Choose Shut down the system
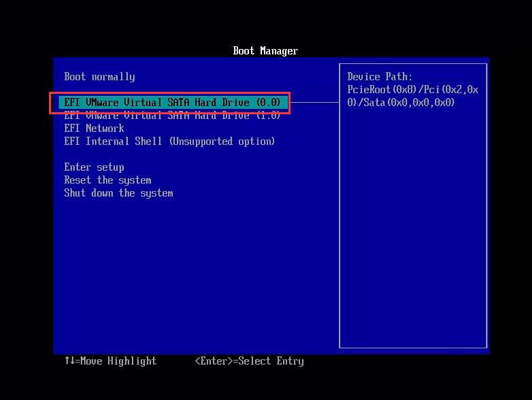Screen dimensions: 532x400 tap(118, 193)
